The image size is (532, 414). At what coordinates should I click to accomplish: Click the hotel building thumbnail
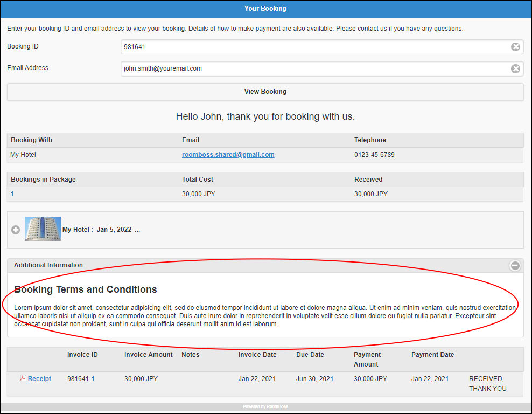click(43, 229)
